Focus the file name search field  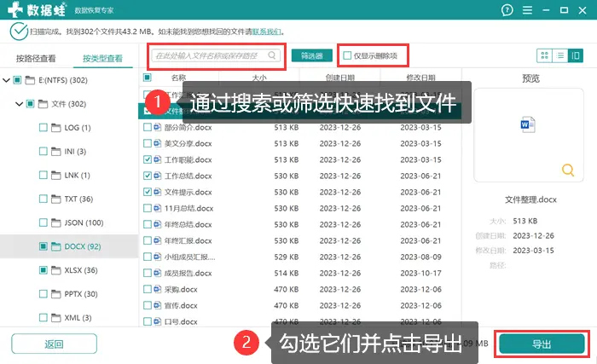tap(217, 55)
